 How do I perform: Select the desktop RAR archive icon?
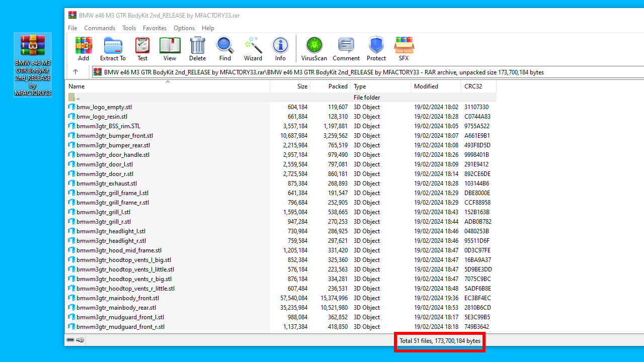pyautogui.click(x=33, y=65)
